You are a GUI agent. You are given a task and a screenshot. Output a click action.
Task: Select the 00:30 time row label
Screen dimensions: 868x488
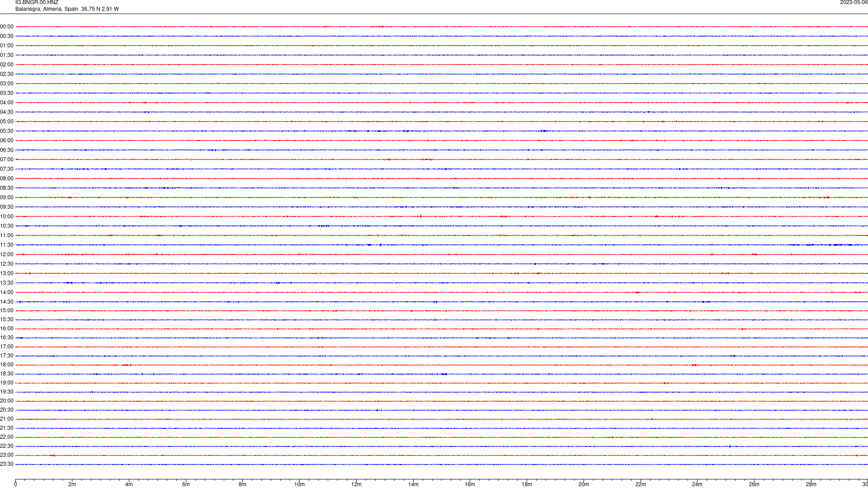click(x=7, y=36)
